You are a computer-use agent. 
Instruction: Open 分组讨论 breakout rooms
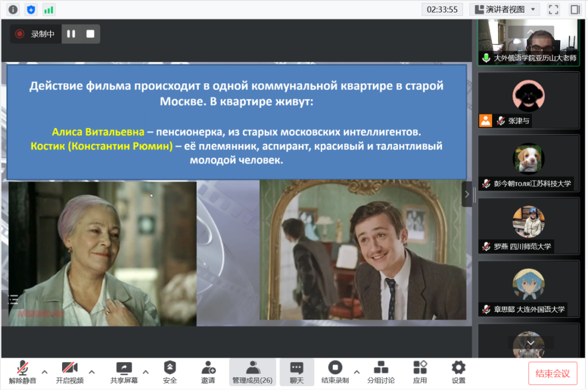(x=381, y=372)
